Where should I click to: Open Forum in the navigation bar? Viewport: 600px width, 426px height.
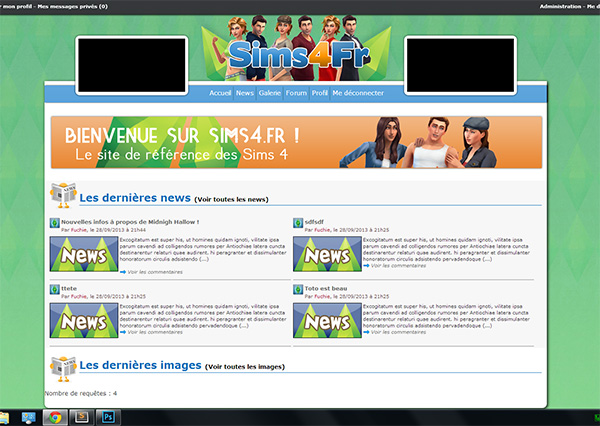click(296, 93)
